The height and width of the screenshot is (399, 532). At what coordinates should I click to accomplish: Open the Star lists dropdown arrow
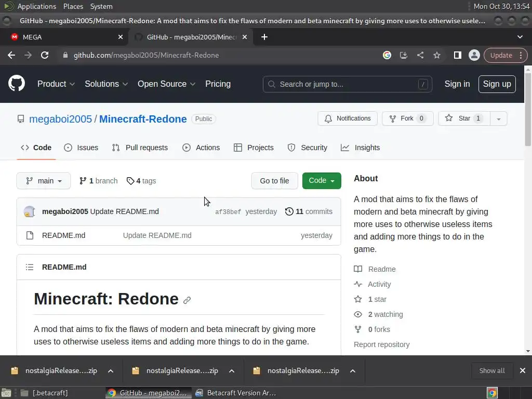[x=498, y=119]
